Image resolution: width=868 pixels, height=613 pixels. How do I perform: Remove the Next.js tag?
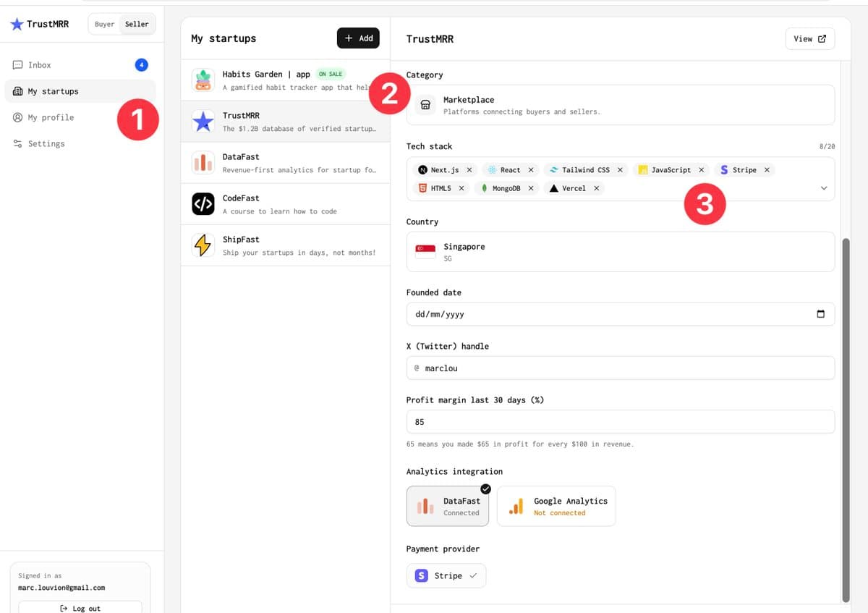(469, 170)
